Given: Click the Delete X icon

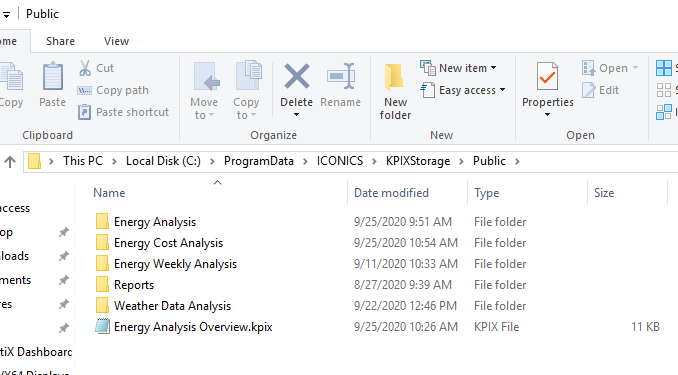Looking at the screenshot, I should tap(297, 77).
